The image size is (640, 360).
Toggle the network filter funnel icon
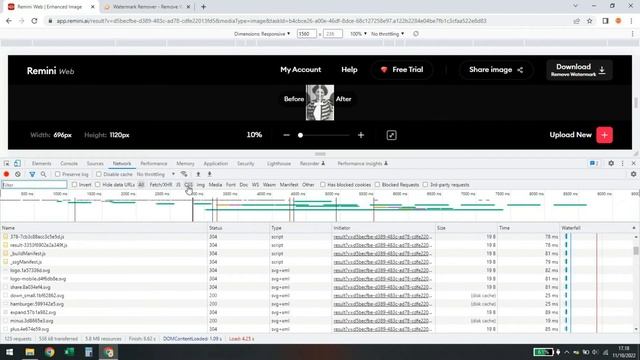pyautogui.click(x=32, y=174)
